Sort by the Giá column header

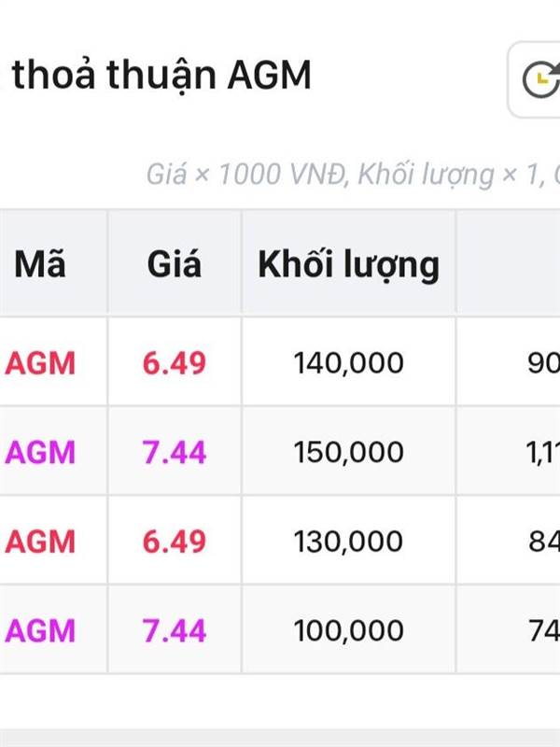click(x=175, y=263)
